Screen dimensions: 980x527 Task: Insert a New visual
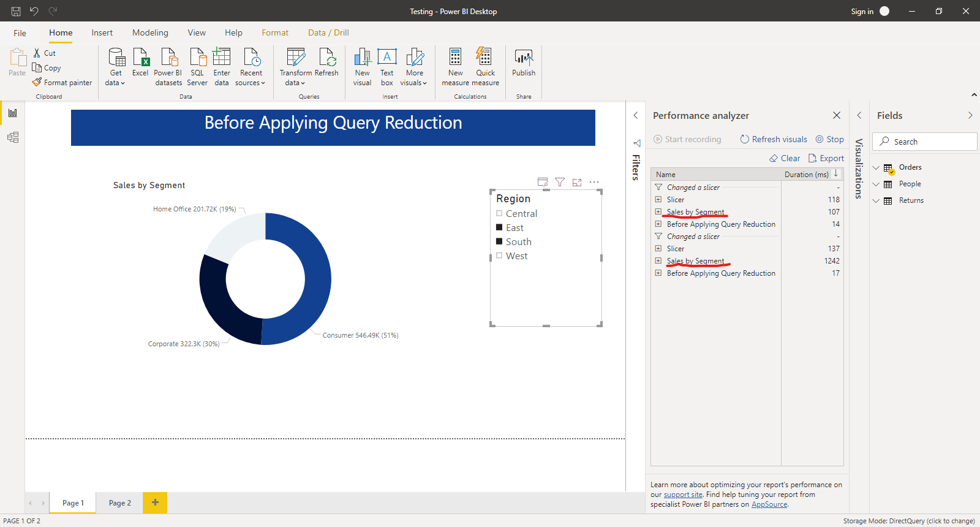tap(362, 67)
